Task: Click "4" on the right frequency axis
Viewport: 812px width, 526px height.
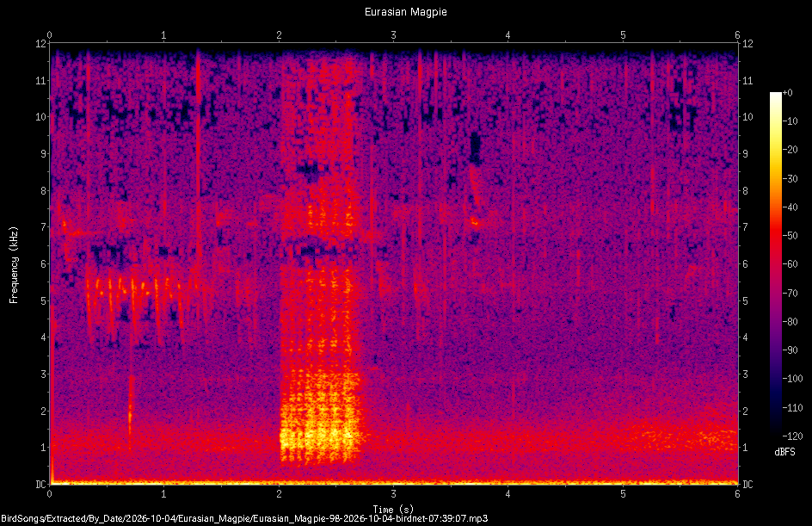Action: pyautogui.click(x=745, y=337)
